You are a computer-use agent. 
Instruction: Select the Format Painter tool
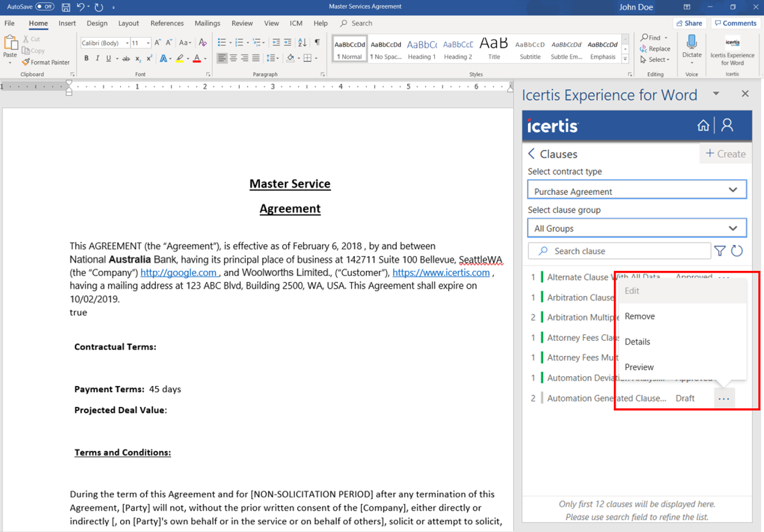click(46, 63)
